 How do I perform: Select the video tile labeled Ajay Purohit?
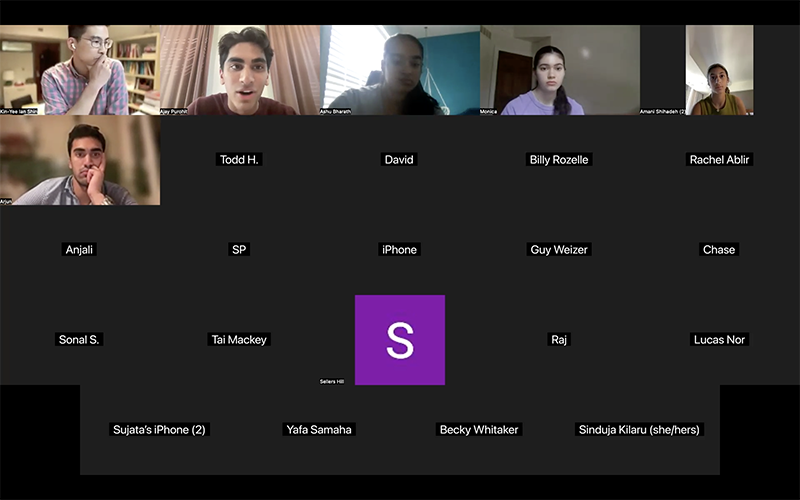coord(240,70)
